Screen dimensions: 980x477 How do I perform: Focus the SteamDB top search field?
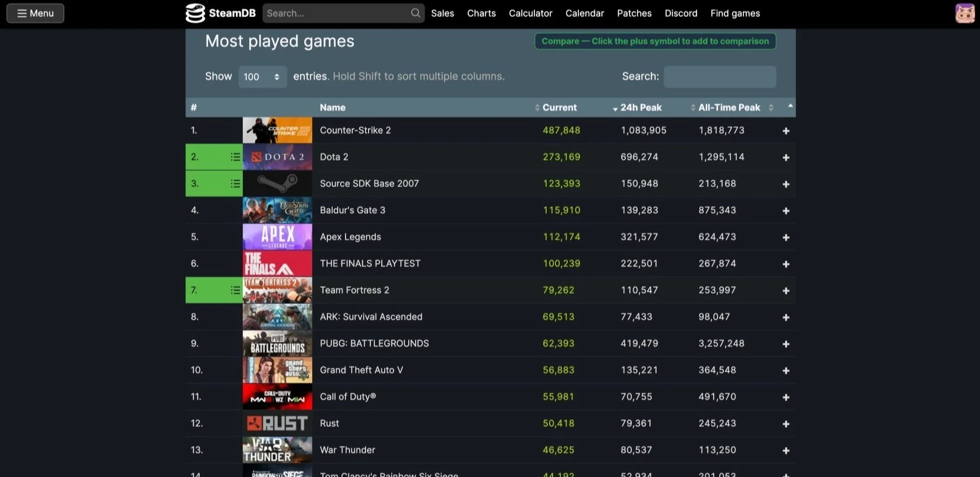click(343, 13)
